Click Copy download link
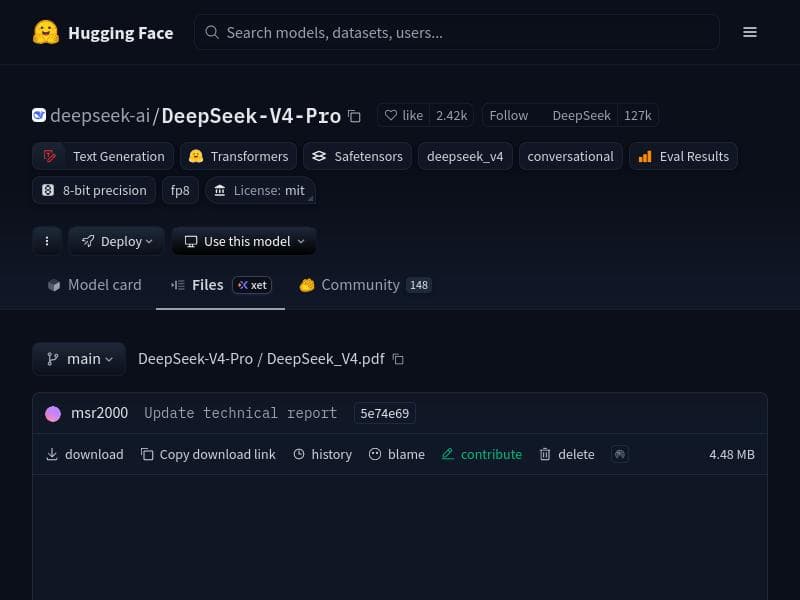 click(208, 454)
